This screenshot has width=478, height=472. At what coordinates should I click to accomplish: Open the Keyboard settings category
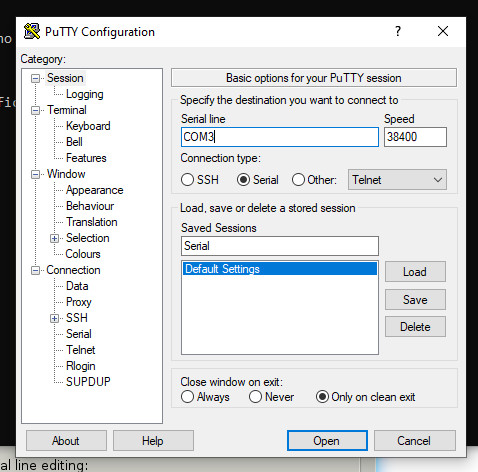(x=88, y=126)
